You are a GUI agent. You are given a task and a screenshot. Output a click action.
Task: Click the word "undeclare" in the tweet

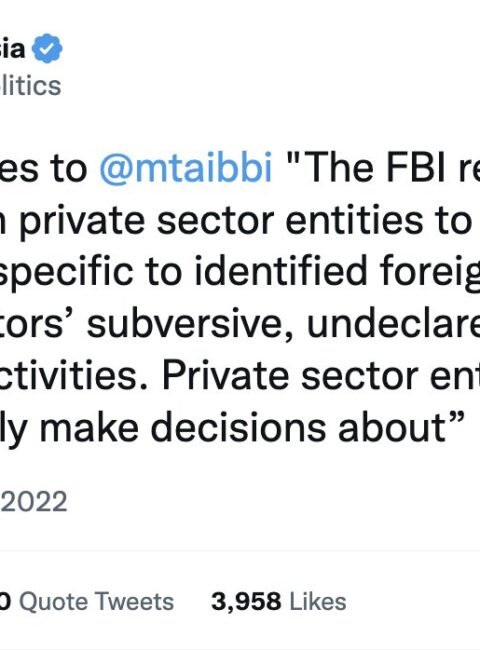[393, 324]
